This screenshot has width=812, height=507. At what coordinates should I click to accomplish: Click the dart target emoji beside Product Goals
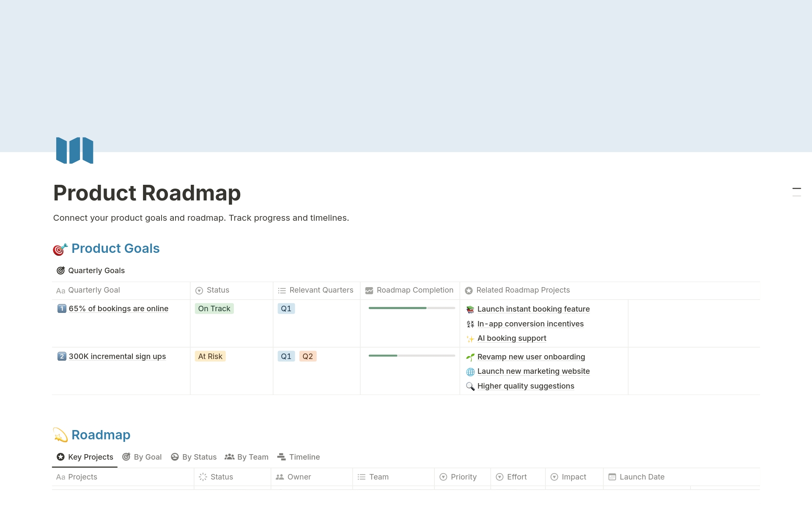[x=60, y=249]
